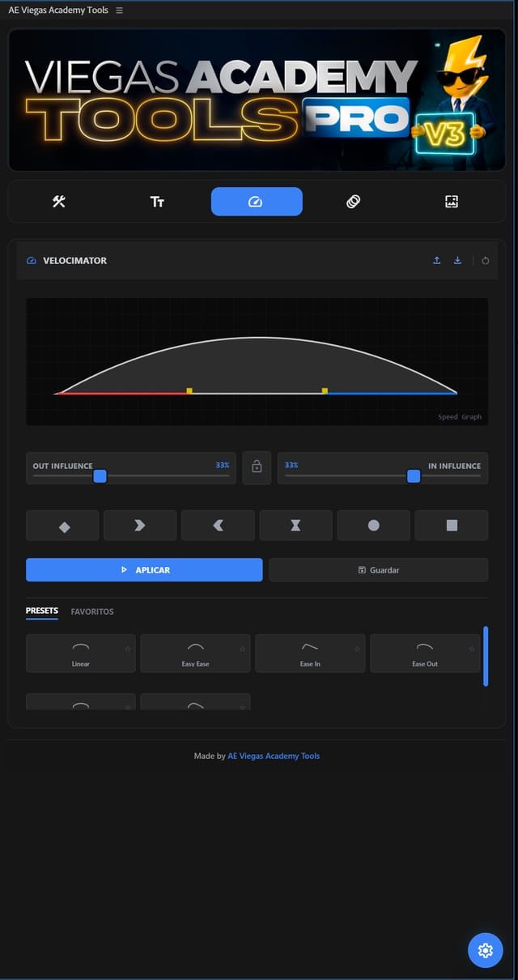
Task: Click the upload icon in Velocimator header
Action: coord(437,261)
